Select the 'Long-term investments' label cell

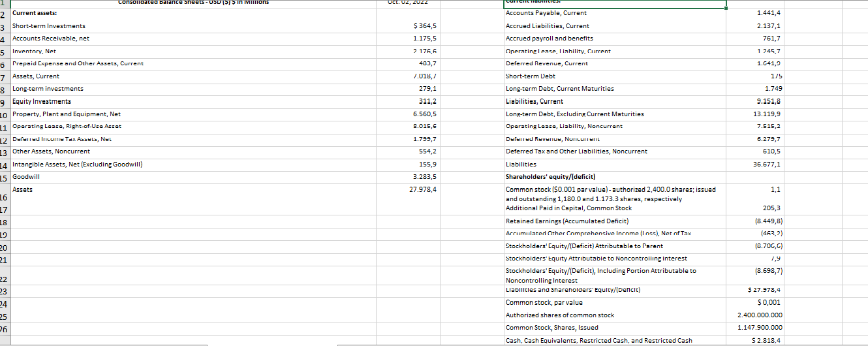(193, 88)
